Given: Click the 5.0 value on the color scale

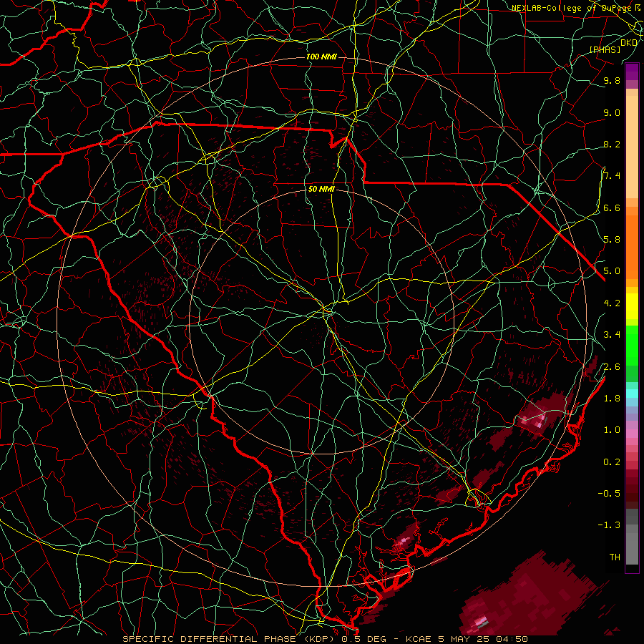Looking at the screenshot, I should tap(612, 271).
